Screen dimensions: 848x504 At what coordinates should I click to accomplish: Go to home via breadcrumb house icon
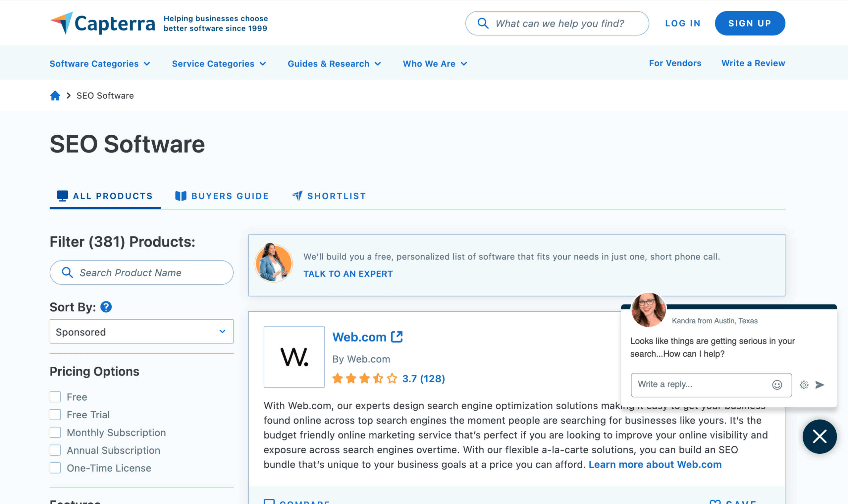pos(55,96)
